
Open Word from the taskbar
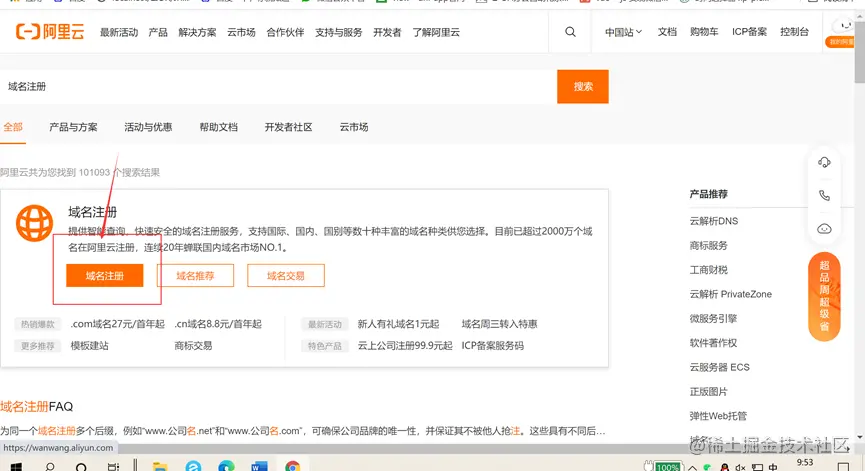259,467
